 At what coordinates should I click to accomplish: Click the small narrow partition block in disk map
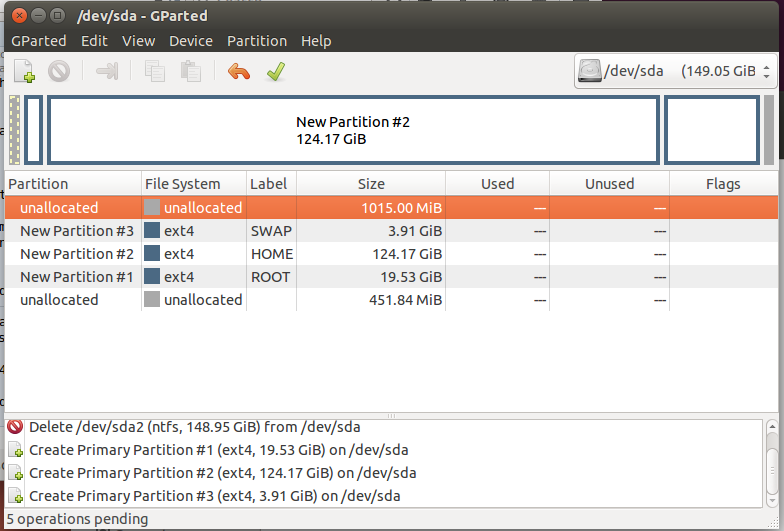click(34, 130)
